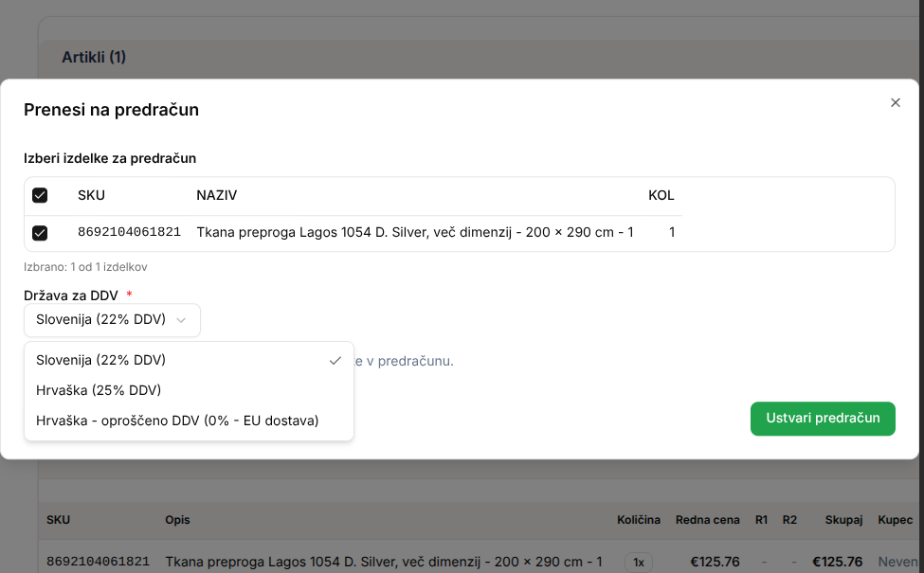This screenshot has height=573, width=924.
Task: Click SKU 8692104061821 in the dialog table
Action: tap(129, 232)
